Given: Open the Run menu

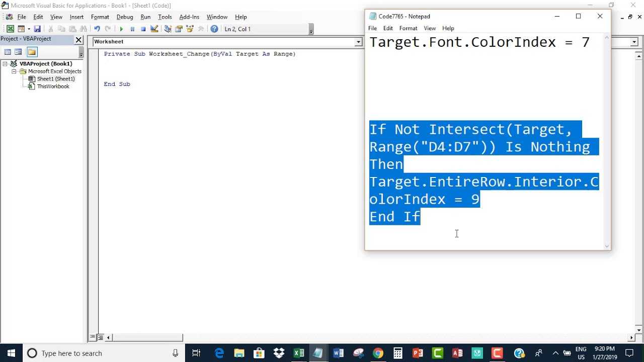Looking at the screenshot, I should click(x=145, y=17).
